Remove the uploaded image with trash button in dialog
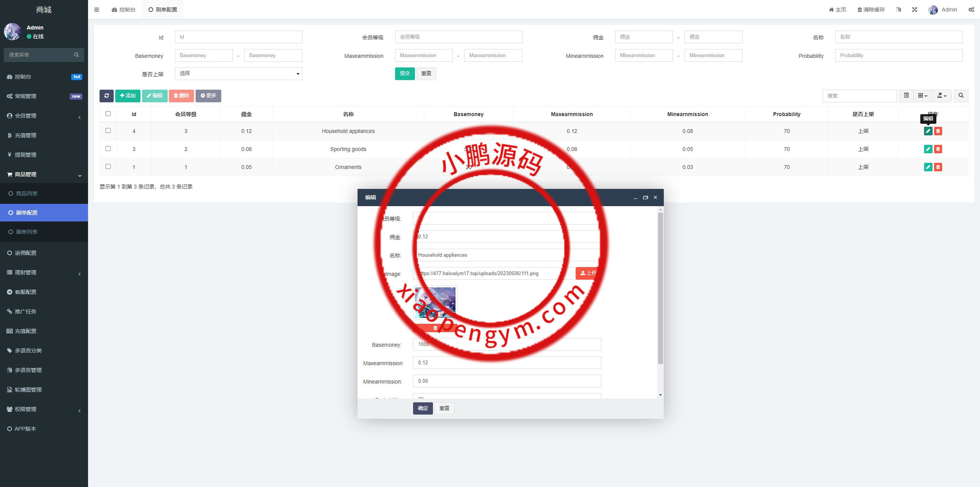 [435, 328]
